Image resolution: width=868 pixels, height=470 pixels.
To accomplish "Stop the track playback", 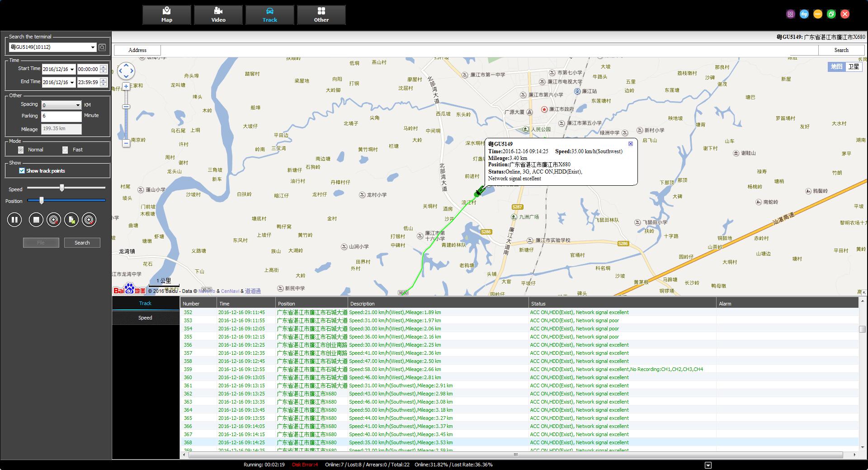I will click(x=36, y=220).
